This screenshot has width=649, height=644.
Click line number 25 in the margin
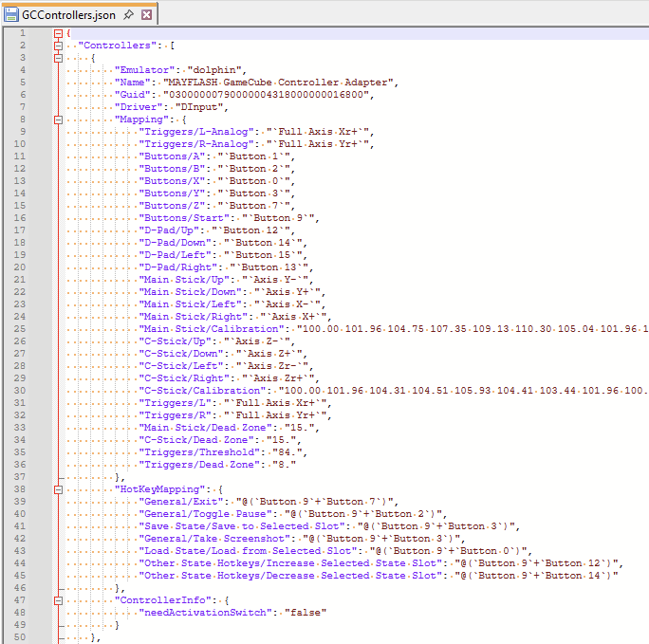tap(21, 329)
